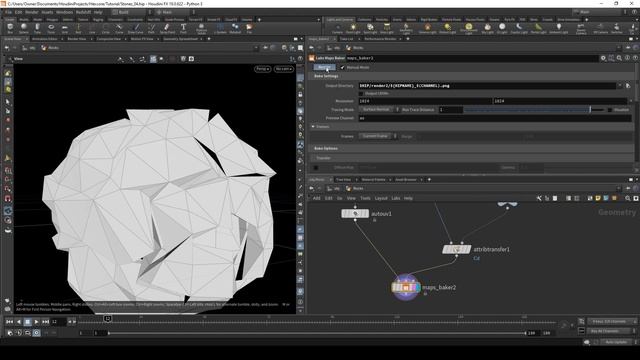This screenshot has width=640, height=360.
Task: Select the L-System shelf tool
Action: point(220,28)
